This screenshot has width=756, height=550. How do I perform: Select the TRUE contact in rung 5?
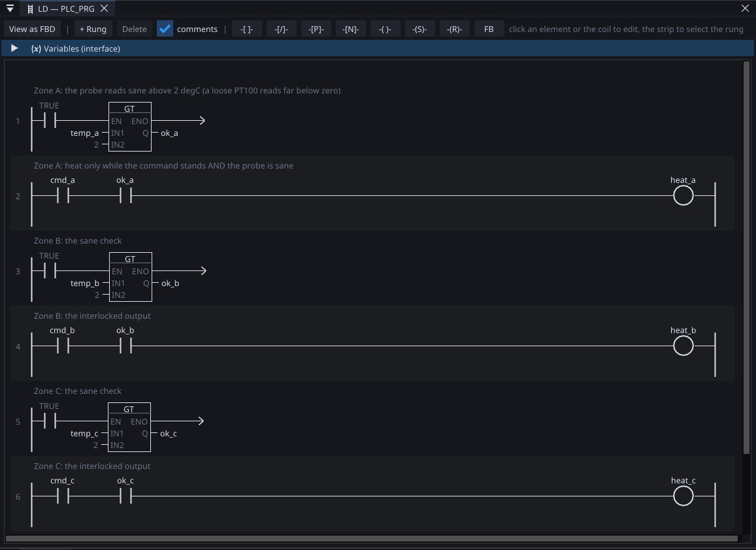point(50,421)
